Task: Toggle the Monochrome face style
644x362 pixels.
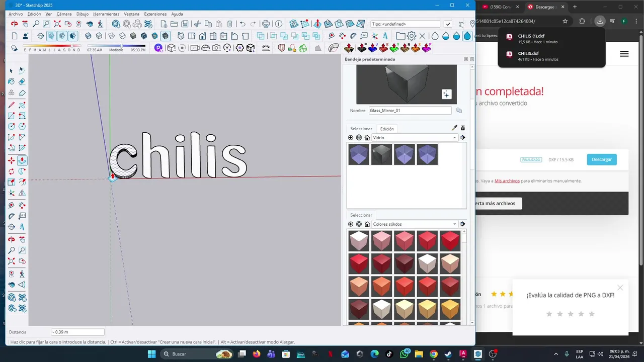Action: coord(154,36)
